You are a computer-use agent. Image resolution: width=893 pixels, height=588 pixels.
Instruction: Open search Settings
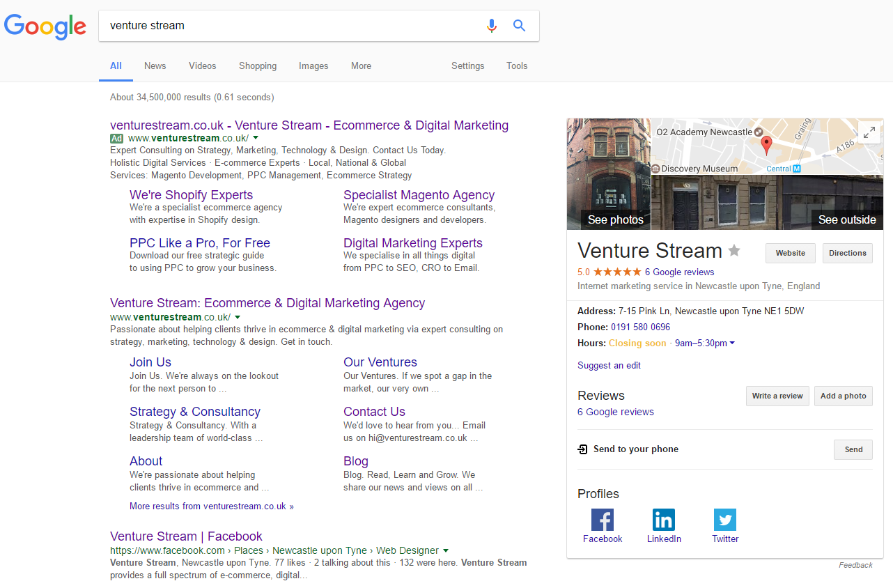pyautogui.click(x=467, y=65)
